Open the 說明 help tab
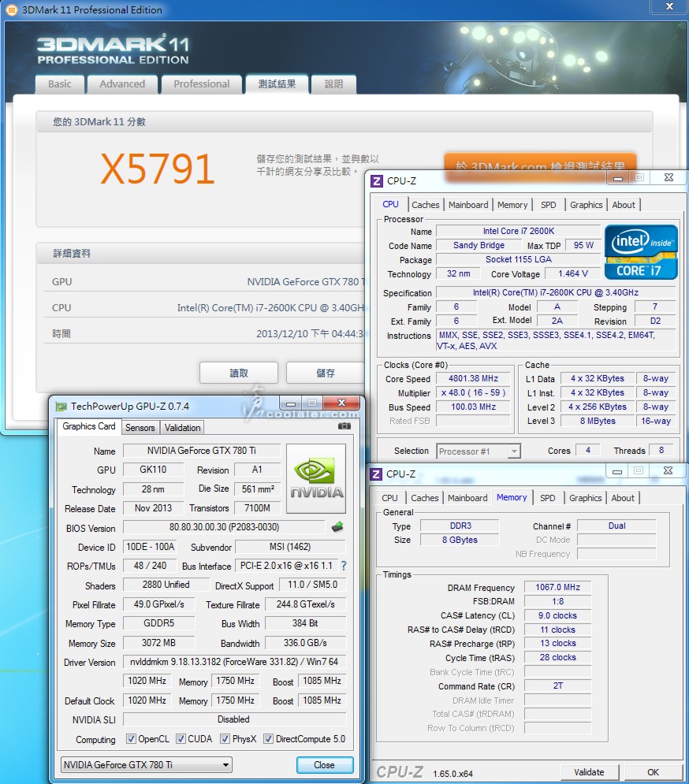689x784 pixels. tap(333, 84)
